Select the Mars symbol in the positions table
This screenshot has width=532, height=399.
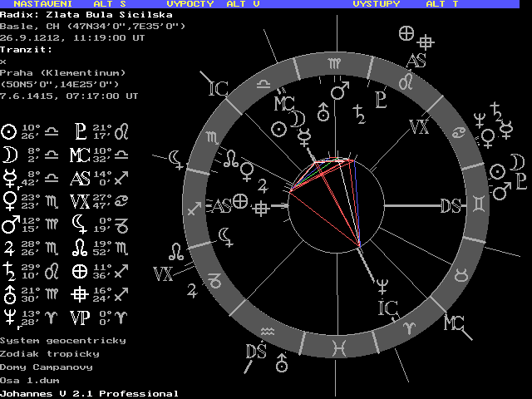[9, 224]
